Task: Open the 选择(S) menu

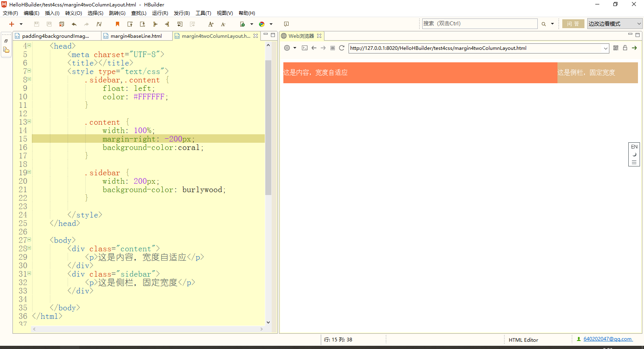Action: (95, 13)
